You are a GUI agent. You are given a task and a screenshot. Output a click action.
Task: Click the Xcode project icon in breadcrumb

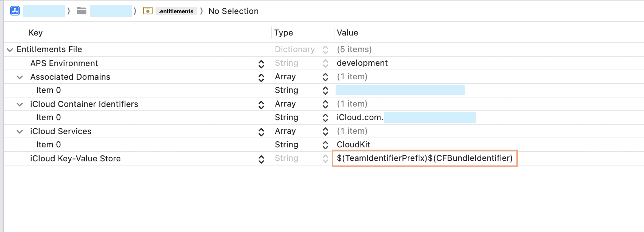tap(15, 11)
